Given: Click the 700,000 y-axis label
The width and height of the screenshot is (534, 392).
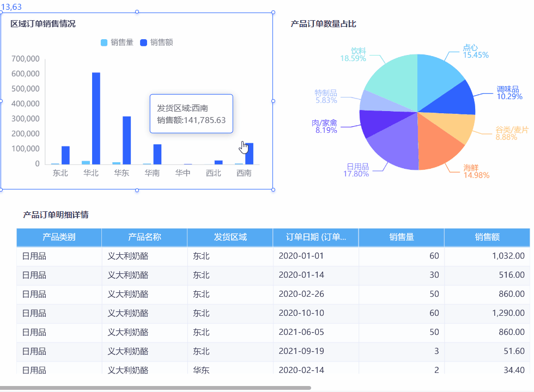Looking at the screenshot, I should click(x=26, y=59).
